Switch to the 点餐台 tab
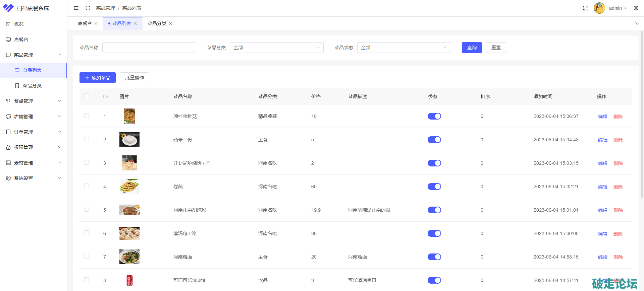 point(85,23)
